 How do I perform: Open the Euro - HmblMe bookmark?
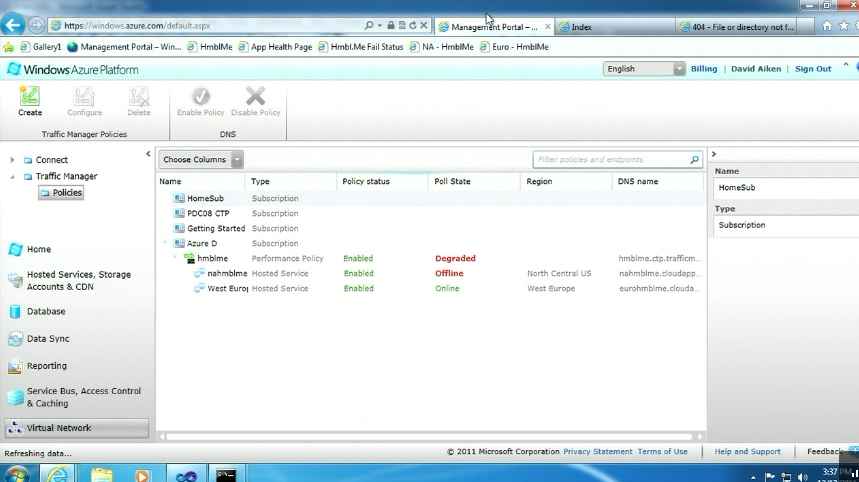click(514, 47)
